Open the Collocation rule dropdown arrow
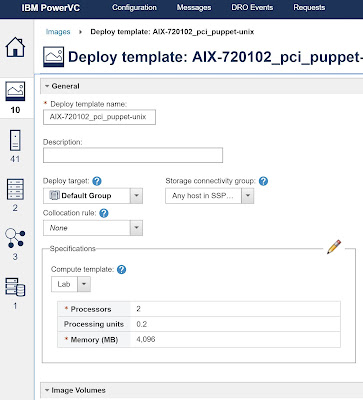The height and width of the screenshot is (400, 363). click(x=136, y=228)
